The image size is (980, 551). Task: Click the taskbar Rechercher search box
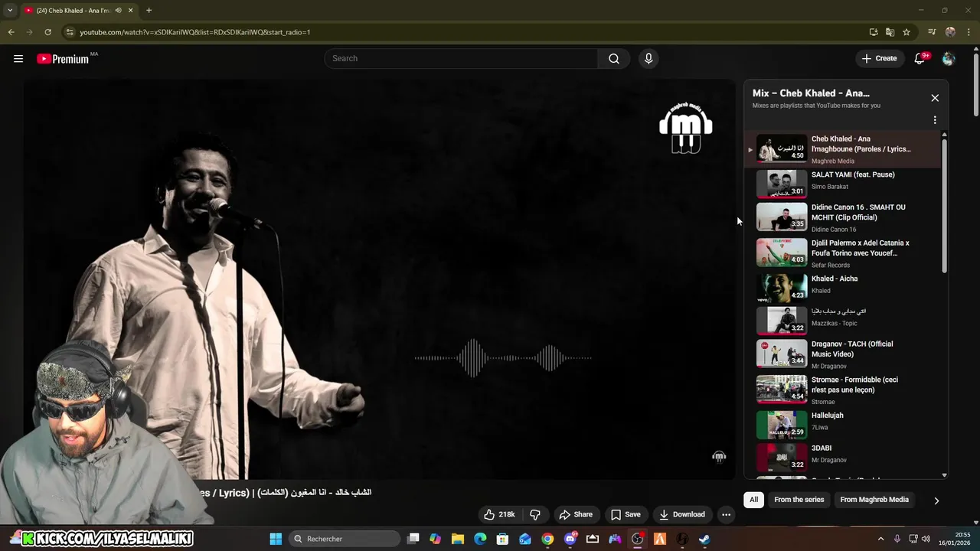(x=345, y=539)
